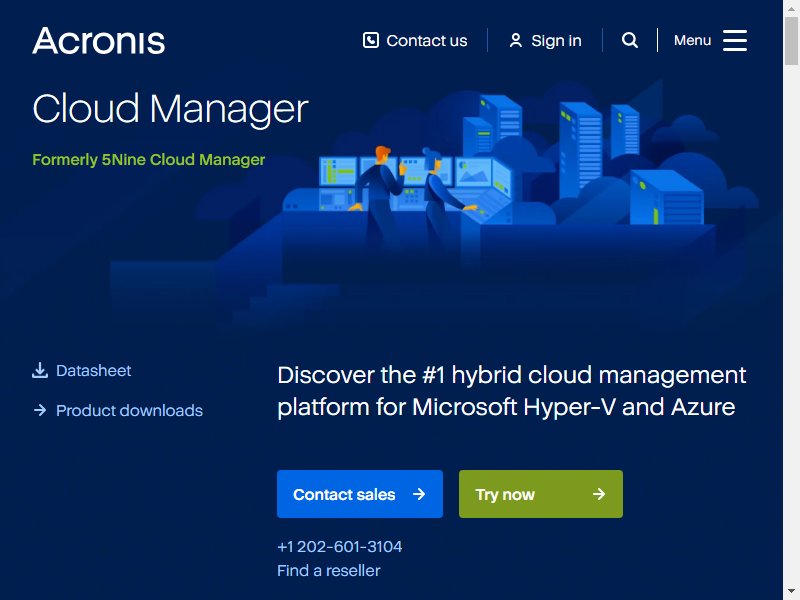The width and height of the screenshot is (800, 600).
Task: Start trial with Try now button
Action: 541,494
